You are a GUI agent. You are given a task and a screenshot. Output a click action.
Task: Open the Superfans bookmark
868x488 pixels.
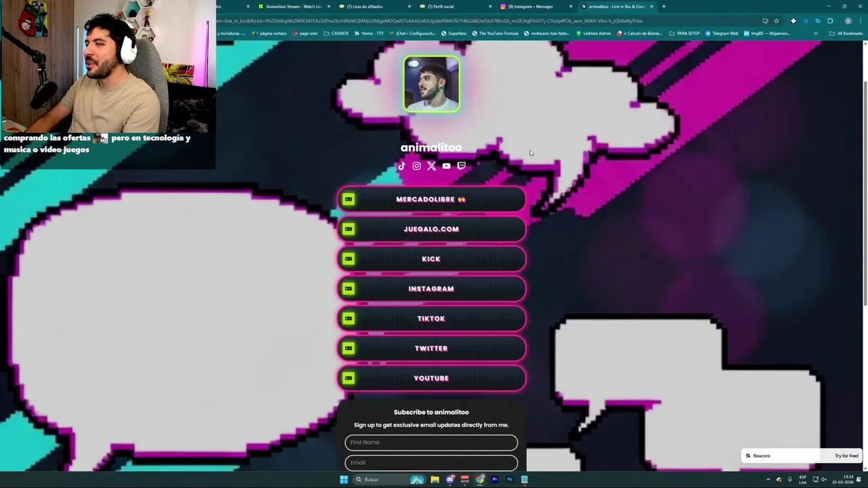point(454,33)
